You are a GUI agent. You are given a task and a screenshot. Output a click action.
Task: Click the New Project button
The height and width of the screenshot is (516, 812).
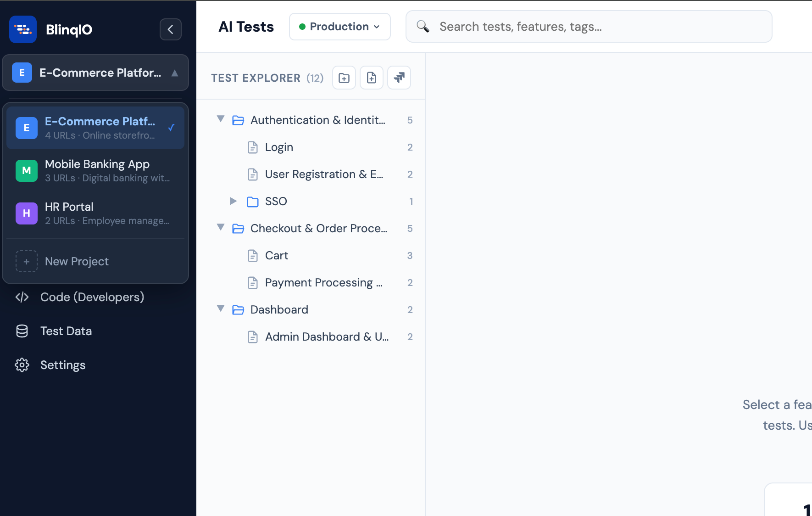76,261
